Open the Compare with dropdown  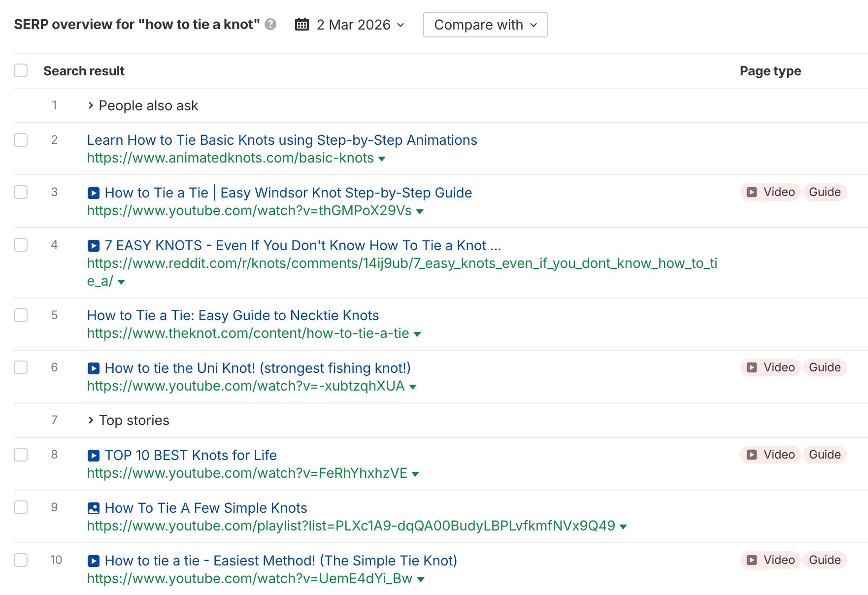[485, 25]
